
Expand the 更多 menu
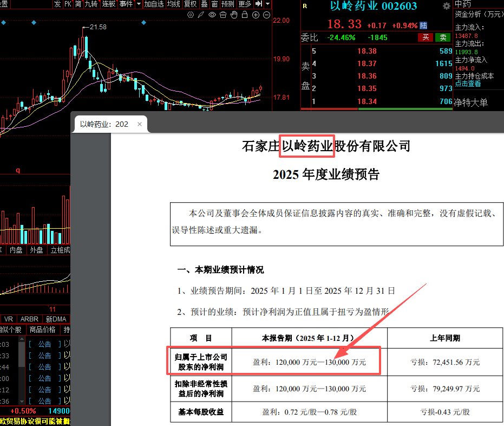tap(245, 4)
